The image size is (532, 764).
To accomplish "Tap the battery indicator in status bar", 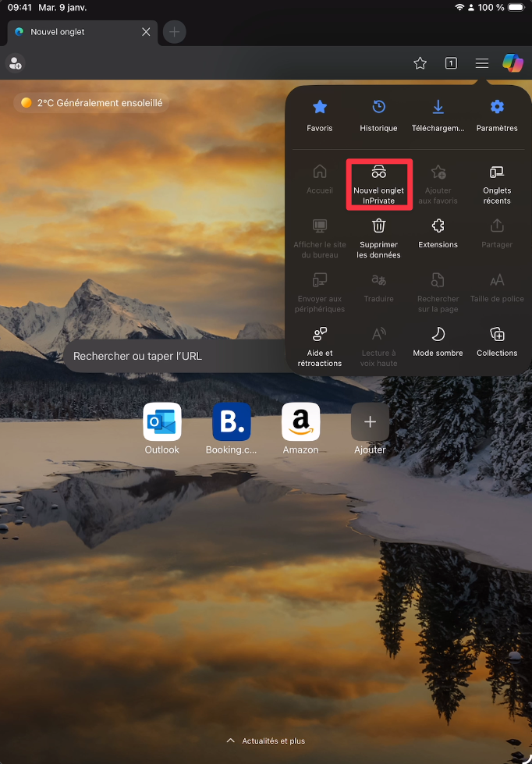I will tap(516, 7).
